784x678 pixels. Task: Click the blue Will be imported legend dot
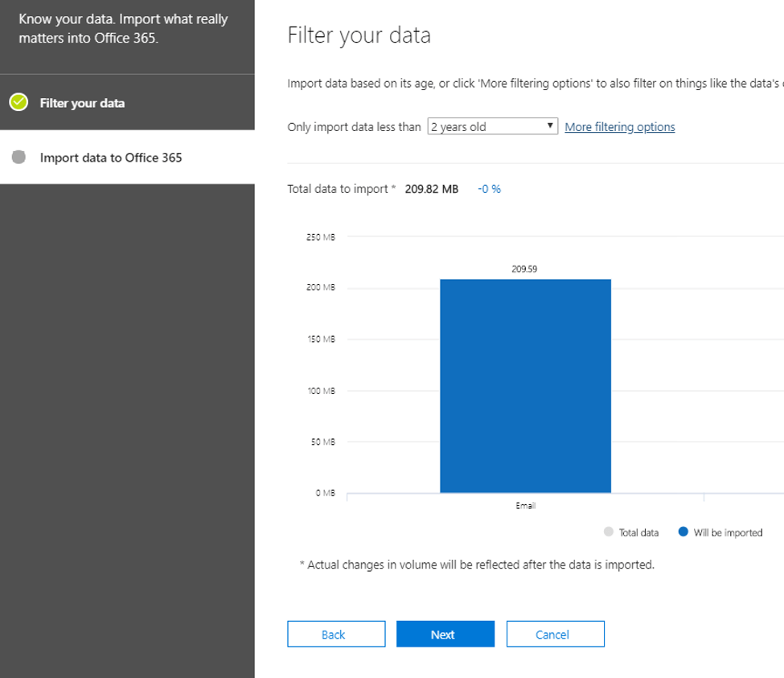coord(683,532)
